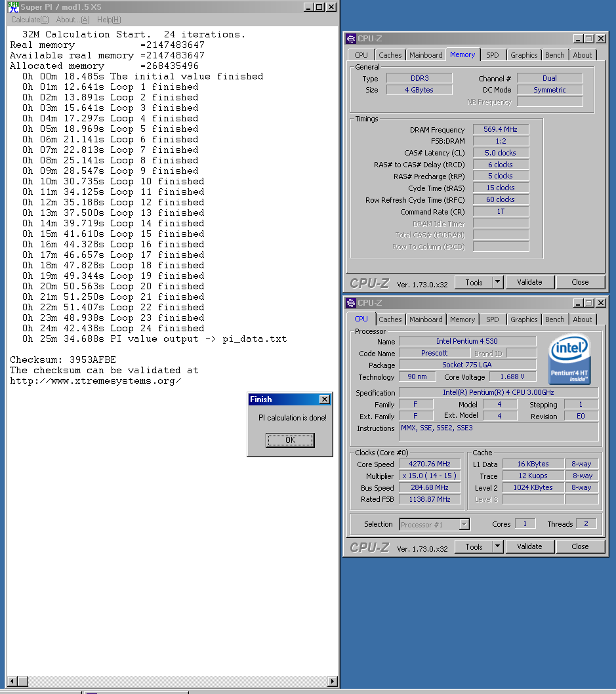
Task: Open Bench tab in upper CPU-Z window
Action: (554, 55)
